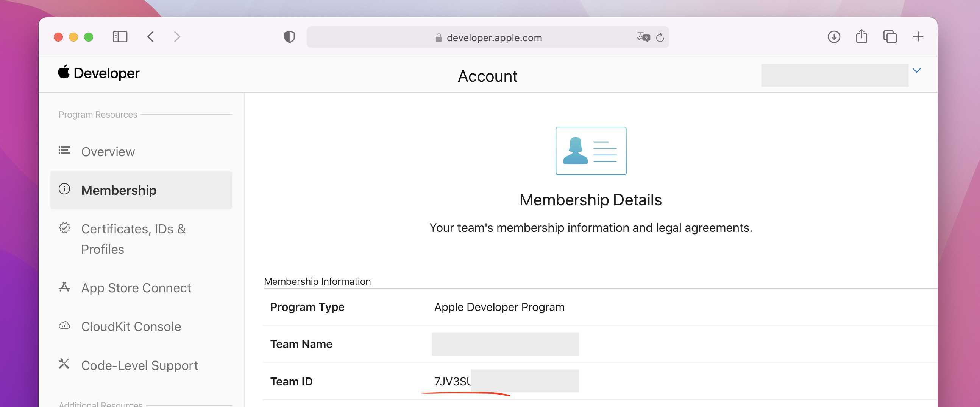
Task: Click the Team ID label
Action: pyautogui.click(x=292, y=381)
